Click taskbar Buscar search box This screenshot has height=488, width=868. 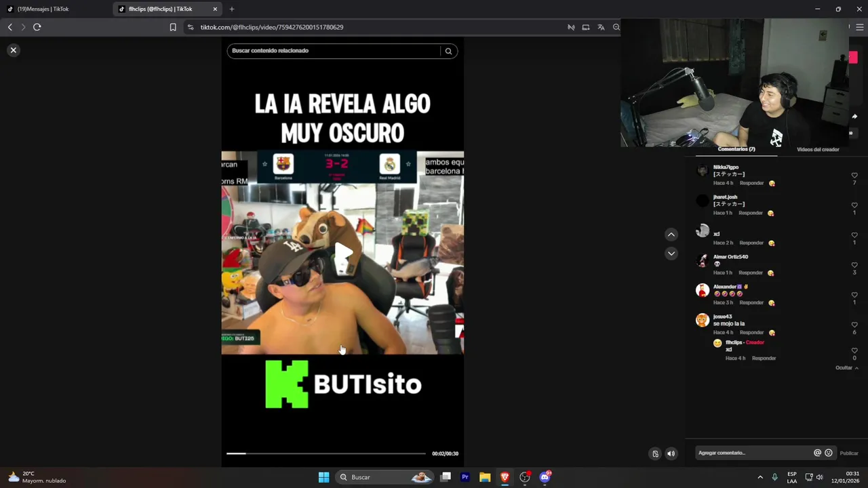click(385, 477)
